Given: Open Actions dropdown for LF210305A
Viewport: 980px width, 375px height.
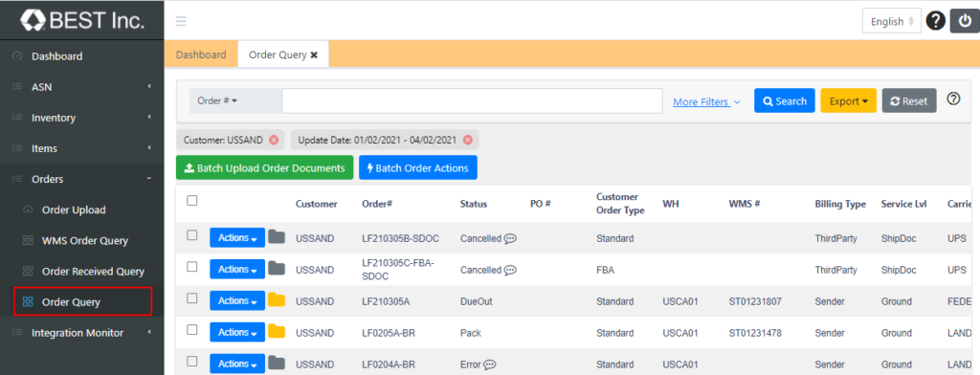Looking at the screenshot, I should tap(237, 300).
